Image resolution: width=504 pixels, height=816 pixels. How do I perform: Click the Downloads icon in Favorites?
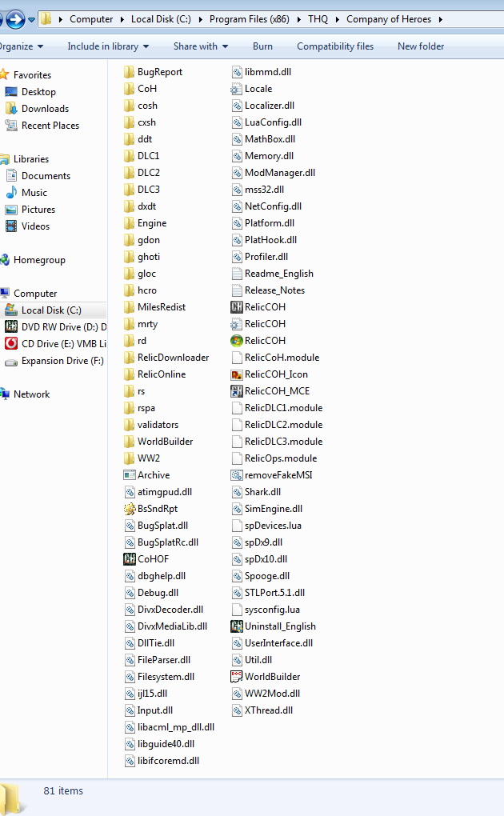[11, 108]
